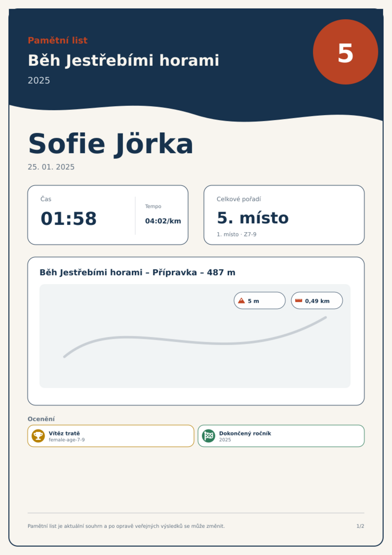Select the 0,49 km distance pill
Image resolution: width=392 pixels, height=555 pixels.
(317, 300)
